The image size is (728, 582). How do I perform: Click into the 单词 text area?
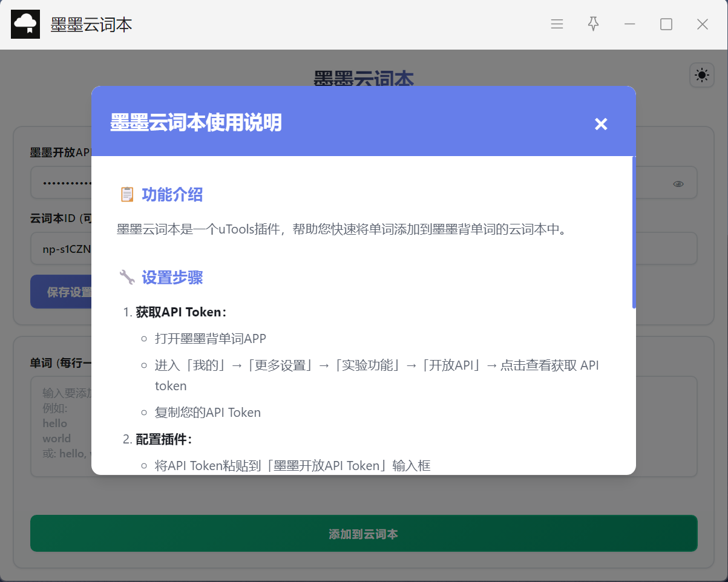pos(364,427)
